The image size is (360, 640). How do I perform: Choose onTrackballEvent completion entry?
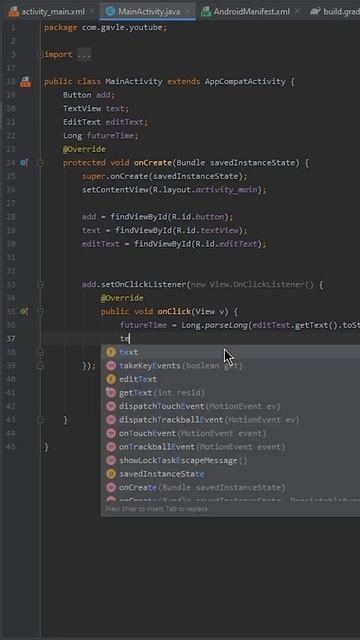click(x=231, y=447)
